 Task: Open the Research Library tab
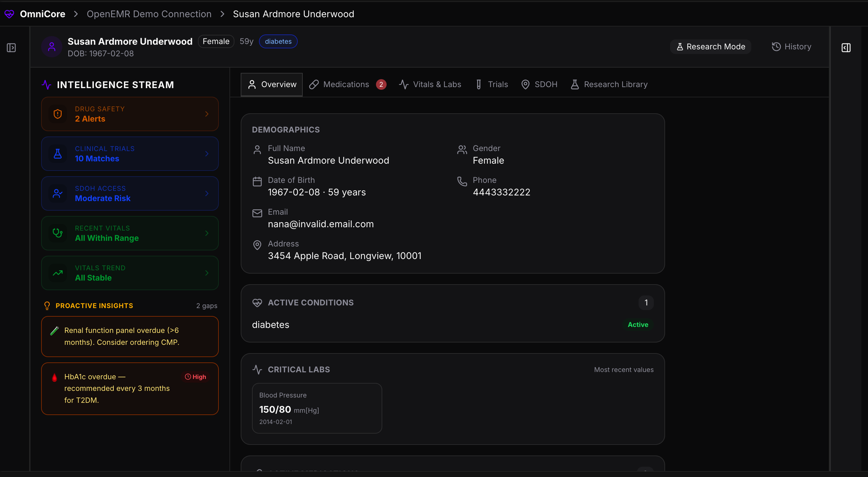pyautogui.click(x=609, y=84)
